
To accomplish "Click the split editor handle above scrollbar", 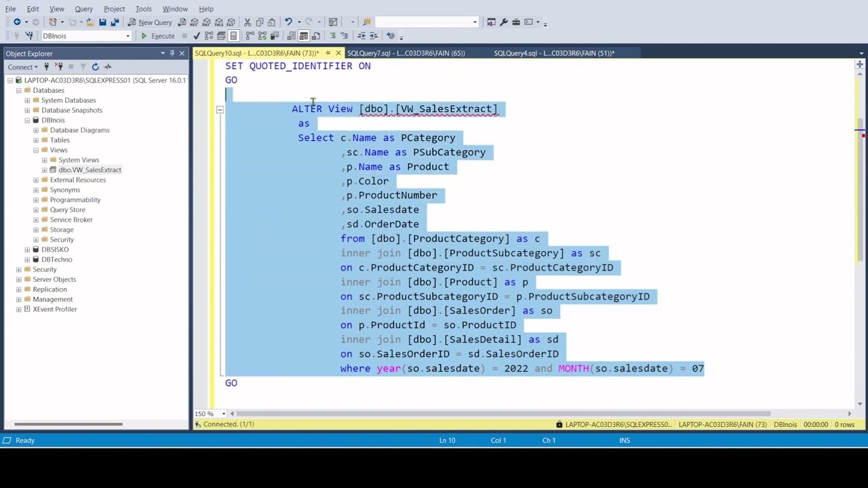I will coord(860,64).
